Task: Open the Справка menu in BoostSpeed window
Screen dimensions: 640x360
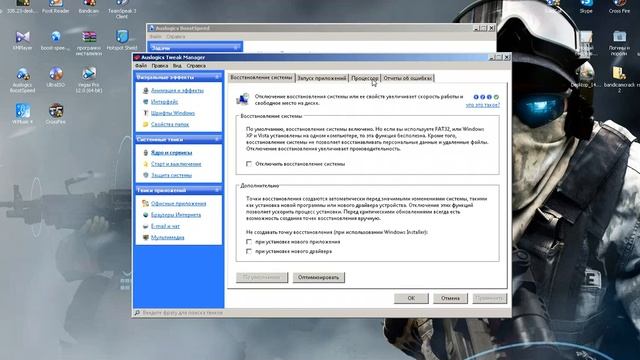Action: pyautogui.click(x=176, y=36)
